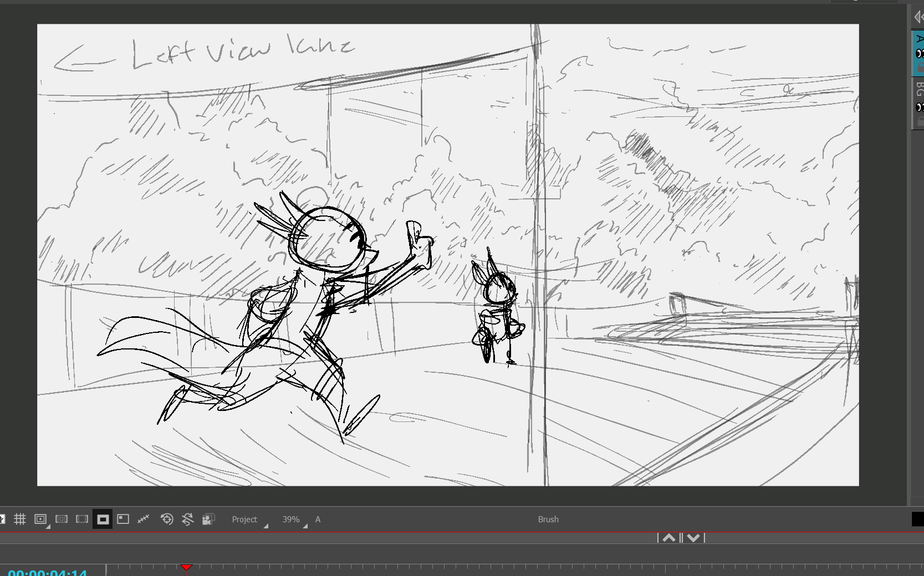The height and width of the screenshot is (576, 924).
Task: Select the BG layer tab
Action: point(920,89)
